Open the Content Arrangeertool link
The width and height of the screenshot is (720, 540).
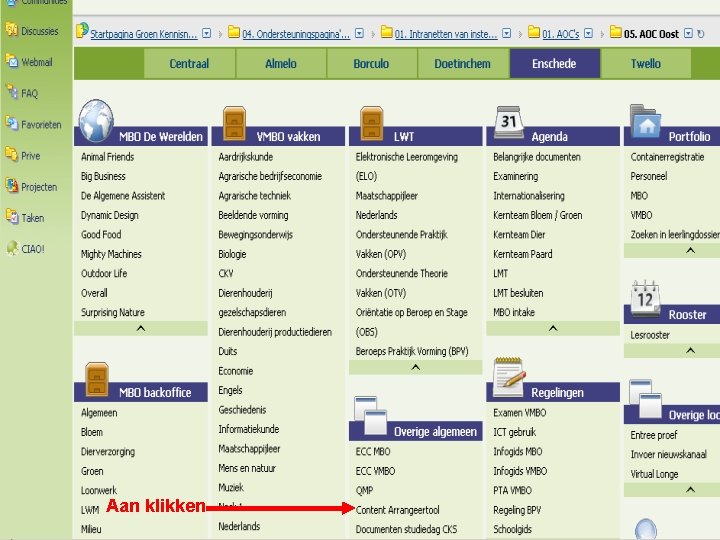(x=398, y=510)
